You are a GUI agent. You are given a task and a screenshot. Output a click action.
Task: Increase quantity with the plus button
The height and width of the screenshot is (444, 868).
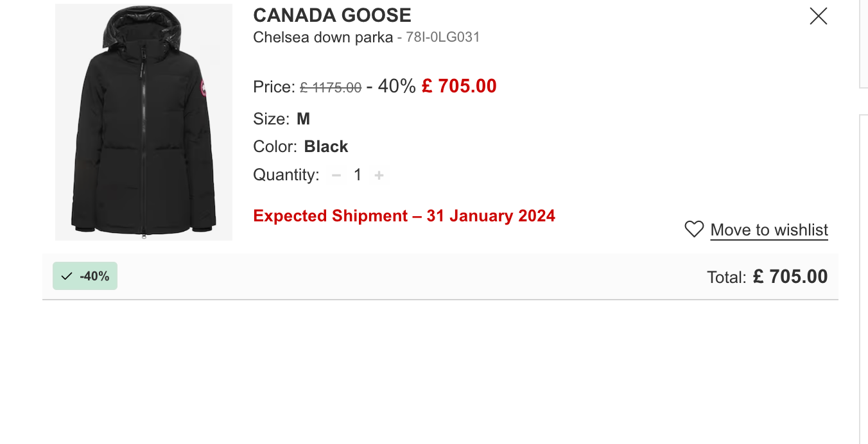(379, 175)
